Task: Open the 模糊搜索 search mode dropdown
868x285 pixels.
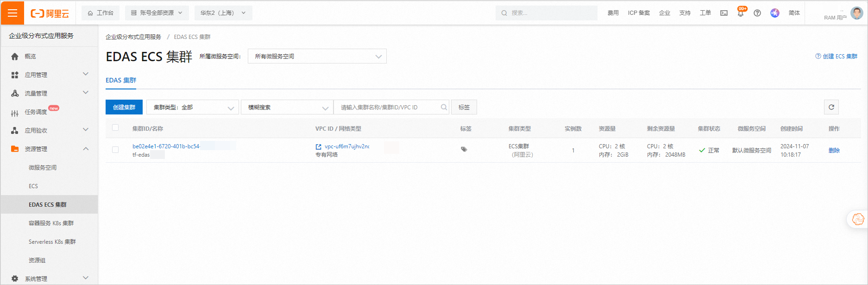Action: tap(287, 107)
